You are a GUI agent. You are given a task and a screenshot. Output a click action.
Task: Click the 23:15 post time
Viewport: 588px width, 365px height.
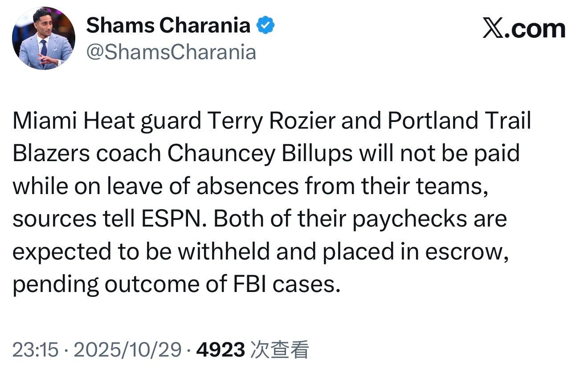click(35, 350)
